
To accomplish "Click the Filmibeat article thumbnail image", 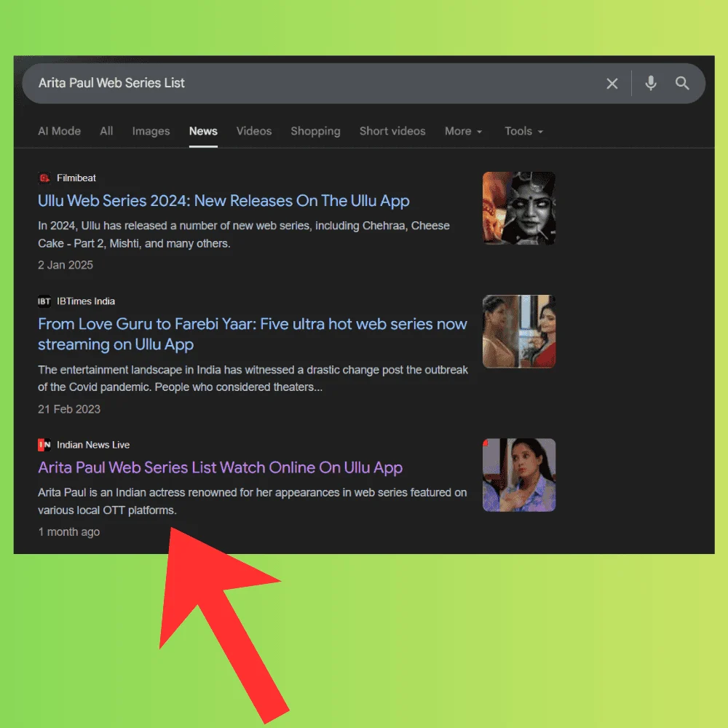I will click(x=518, y=207).
